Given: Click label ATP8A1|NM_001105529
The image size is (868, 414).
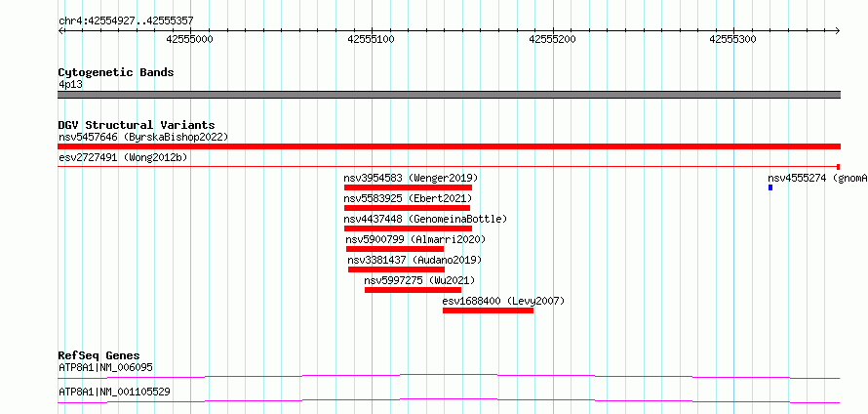Looking at the screenshot, I should (114, 393).
